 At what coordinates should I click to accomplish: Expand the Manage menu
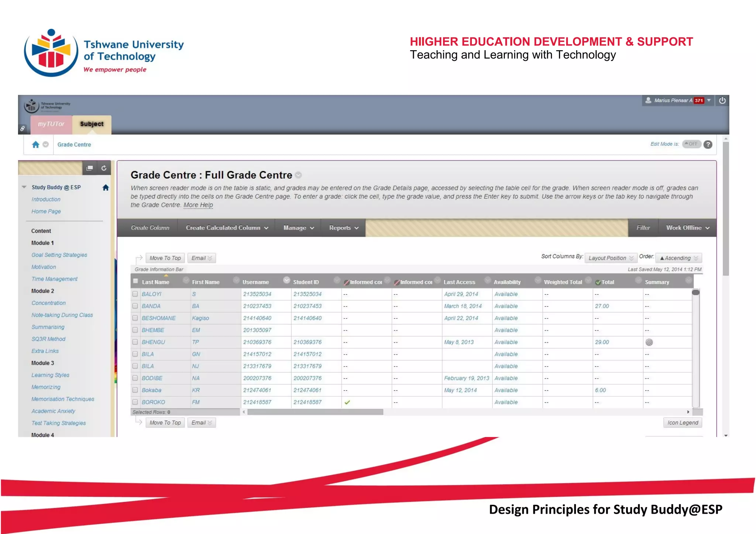click(298, 228)
